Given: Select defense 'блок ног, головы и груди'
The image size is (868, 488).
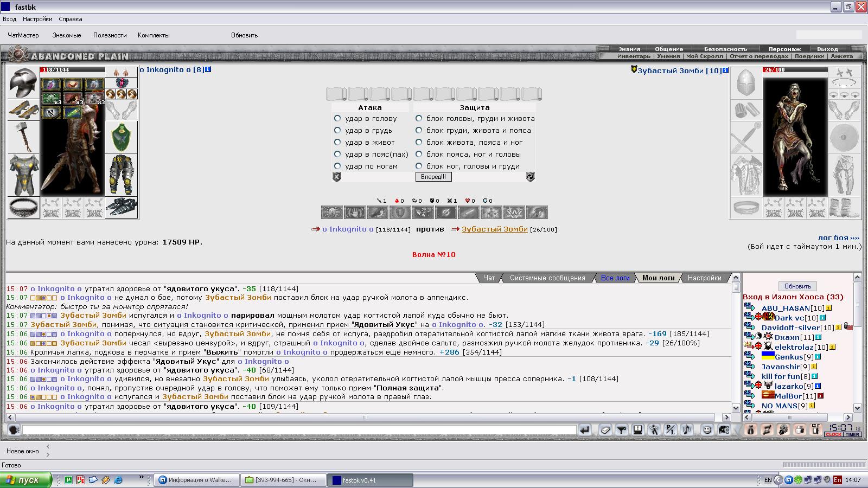Looking at the screenshot, I should pyautogui.click(x=419, y=166).
